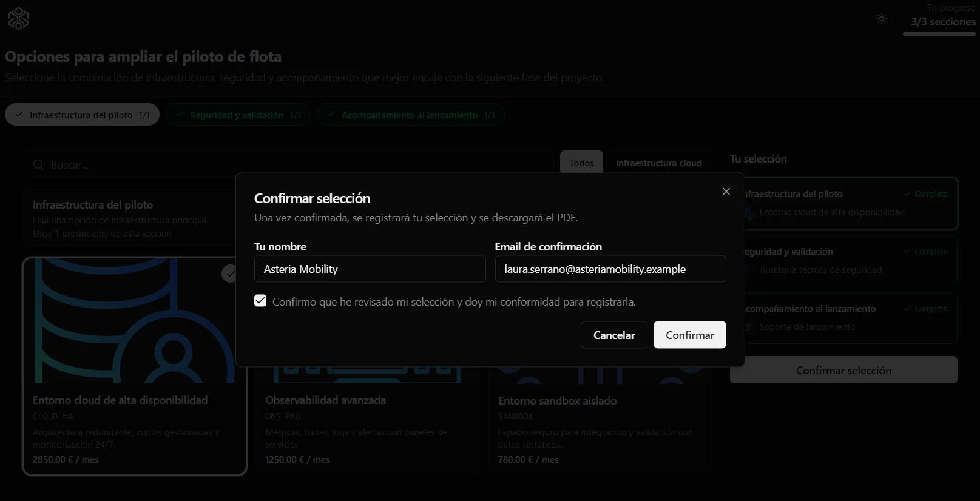Toggle the checkmark on the CLOUD-HA card
The image size is (980, 501).
coord(229,274)
